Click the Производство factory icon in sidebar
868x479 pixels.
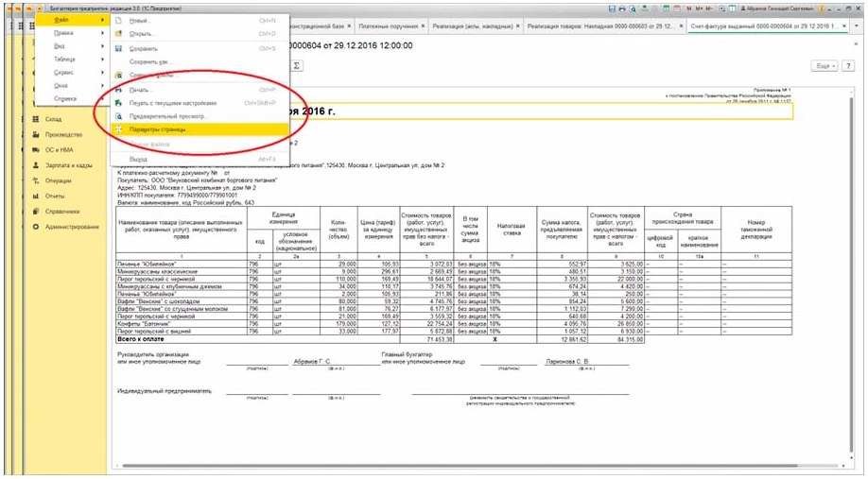(36, 134)
